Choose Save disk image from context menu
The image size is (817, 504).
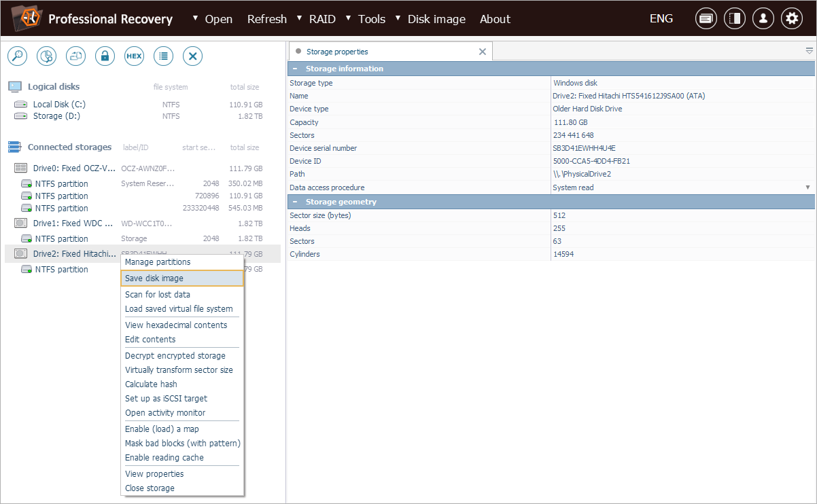(x=182, y=278)
